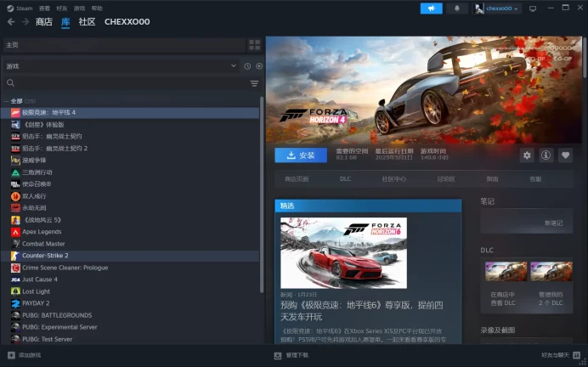
Task: Go to the 商店 tab
Action: (44, 22)
